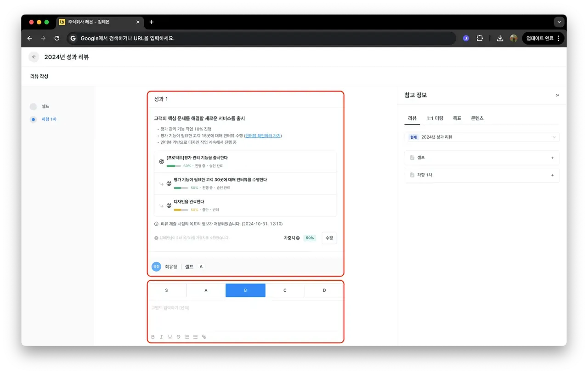Choose rating grade S
Viewport: 588px width, 374px height.
166,290
